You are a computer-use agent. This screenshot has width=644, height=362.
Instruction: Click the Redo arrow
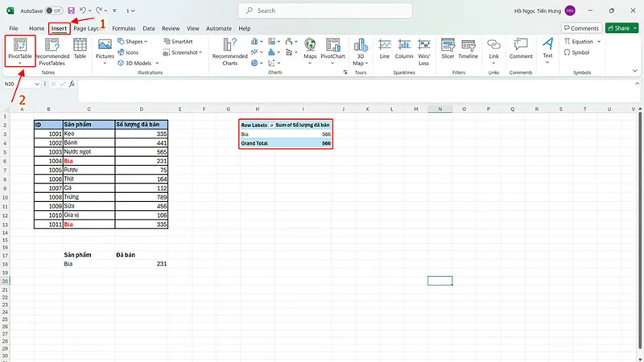point(99,10)
